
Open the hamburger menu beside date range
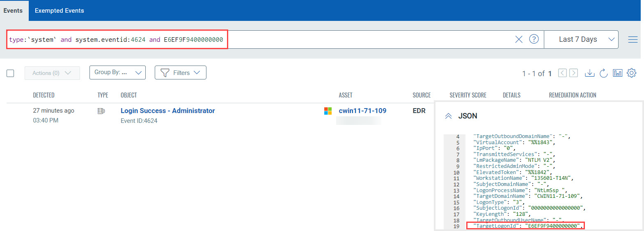(x=633, y=40)
